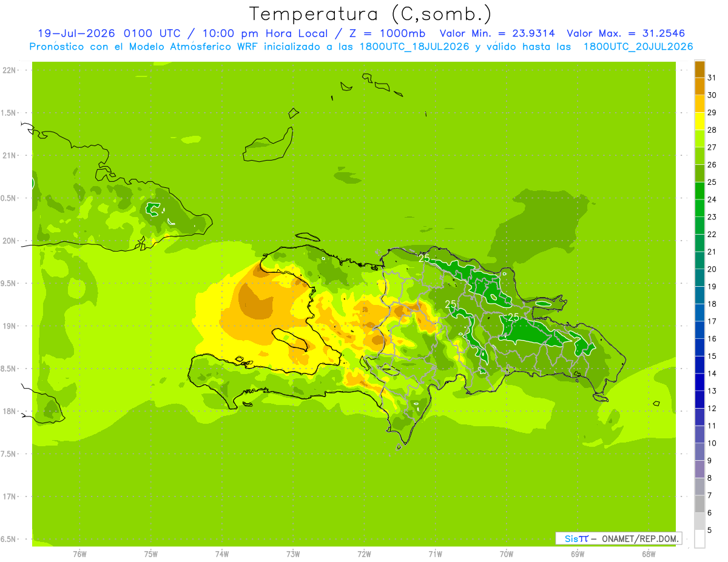Click the longitude axis label "73W"
The height and width of the screenshot is (562, 728).
[x=293, y=554]
